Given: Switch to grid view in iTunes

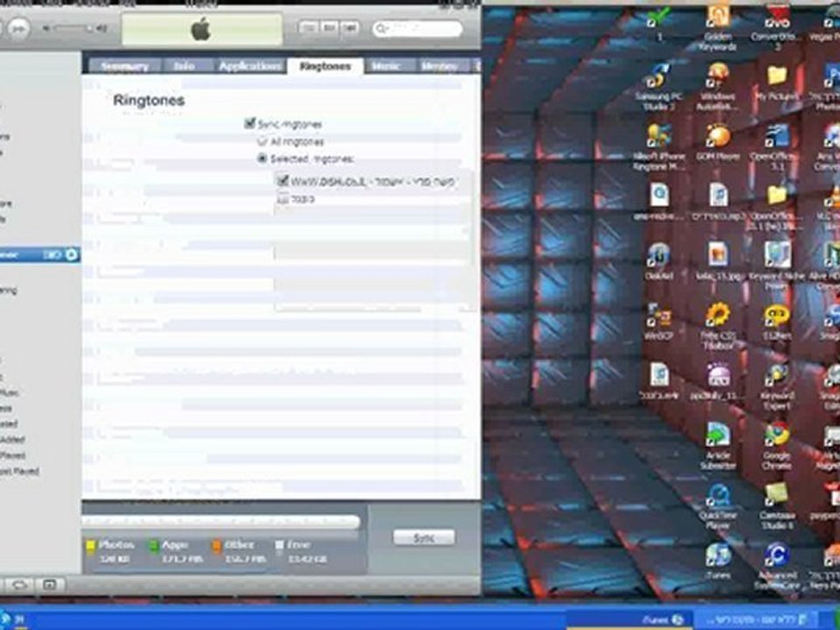Looking at the screenshot, I should click(x=328, y=28).
